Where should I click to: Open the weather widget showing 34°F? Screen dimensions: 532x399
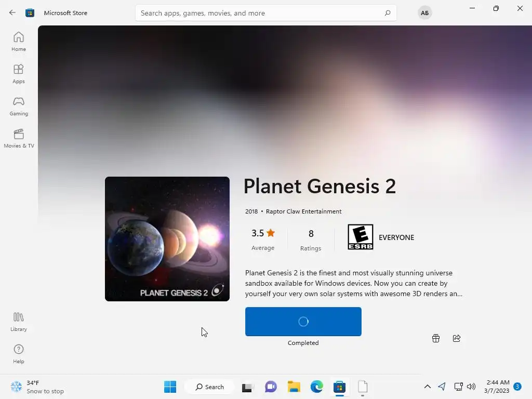pyautogui.click(x=37, y=387)
